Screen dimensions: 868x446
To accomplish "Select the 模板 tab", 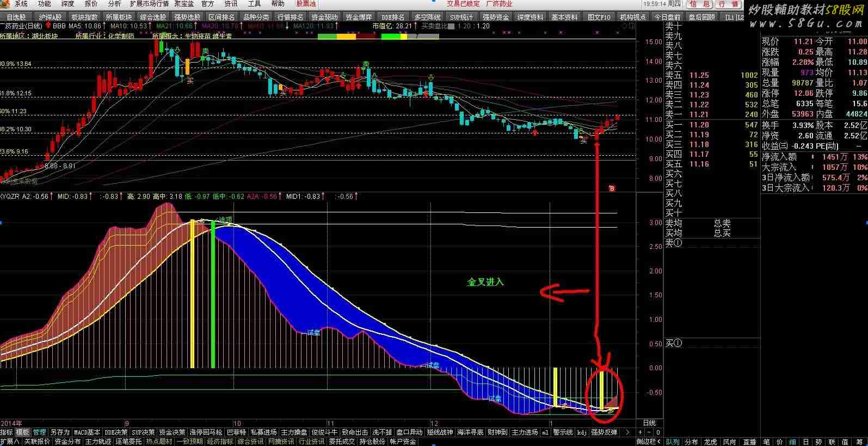I will (22, 432).
